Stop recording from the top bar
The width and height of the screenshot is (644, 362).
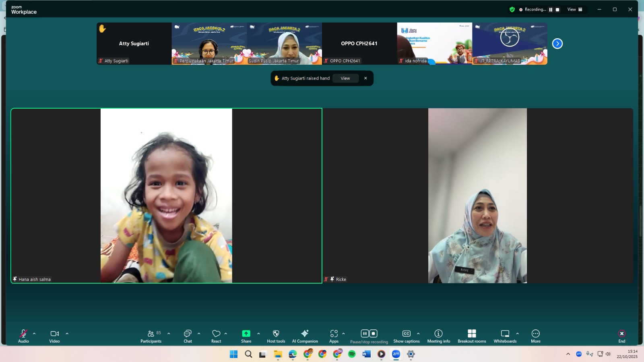click(x=557, y=10)
